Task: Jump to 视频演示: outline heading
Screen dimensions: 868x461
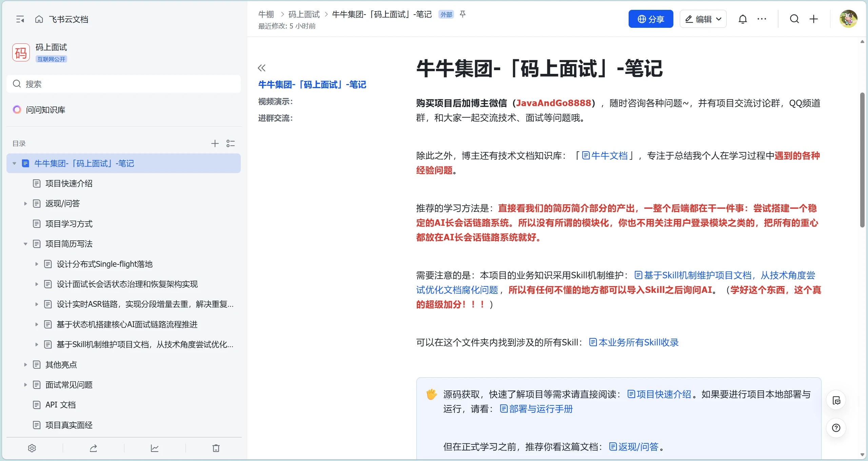Action: tap(275, 101)
